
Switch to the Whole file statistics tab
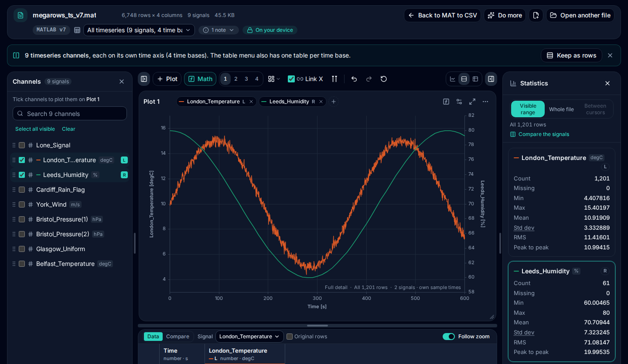click(x=561, y=109)
